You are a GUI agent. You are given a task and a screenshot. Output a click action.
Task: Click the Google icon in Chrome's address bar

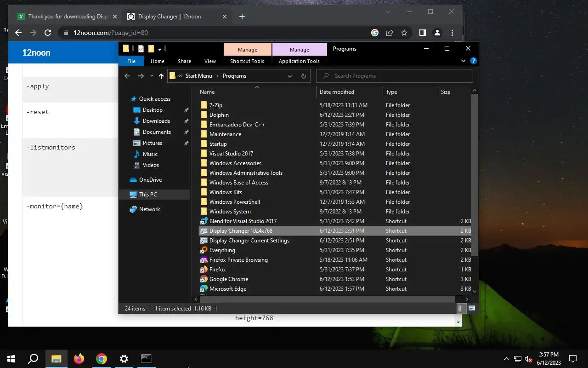tap(375, 33)
